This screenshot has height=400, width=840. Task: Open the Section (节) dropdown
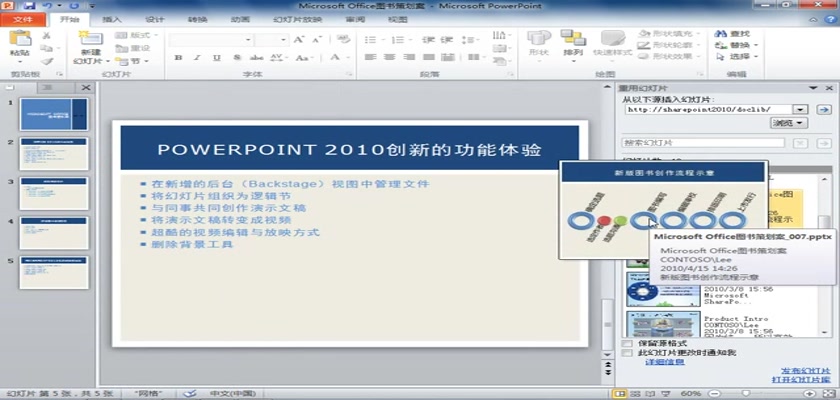pyautogui.click(x=132, y=61)
